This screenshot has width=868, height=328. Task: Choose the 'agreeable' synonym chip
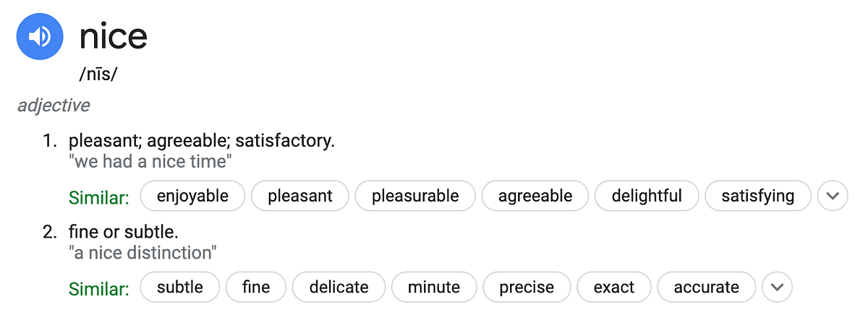tap(535, 196)
